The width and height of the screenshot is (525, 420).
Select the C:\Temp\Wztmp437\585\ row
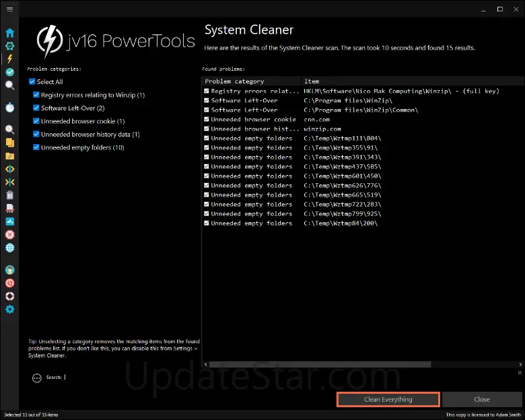point(363,166)
